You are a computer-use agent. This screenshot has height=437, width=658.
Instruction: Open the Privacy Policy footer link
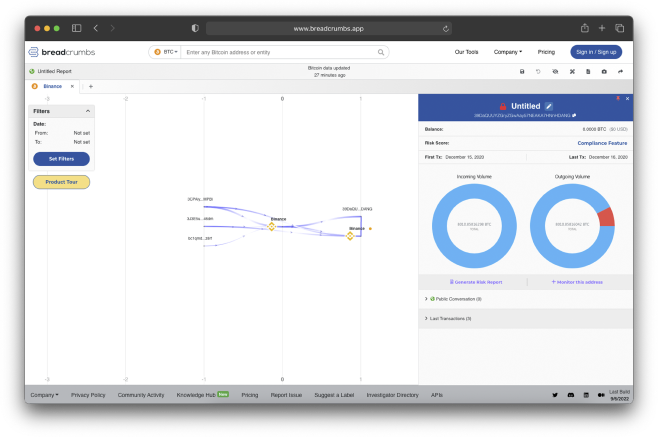pos(88,395)
